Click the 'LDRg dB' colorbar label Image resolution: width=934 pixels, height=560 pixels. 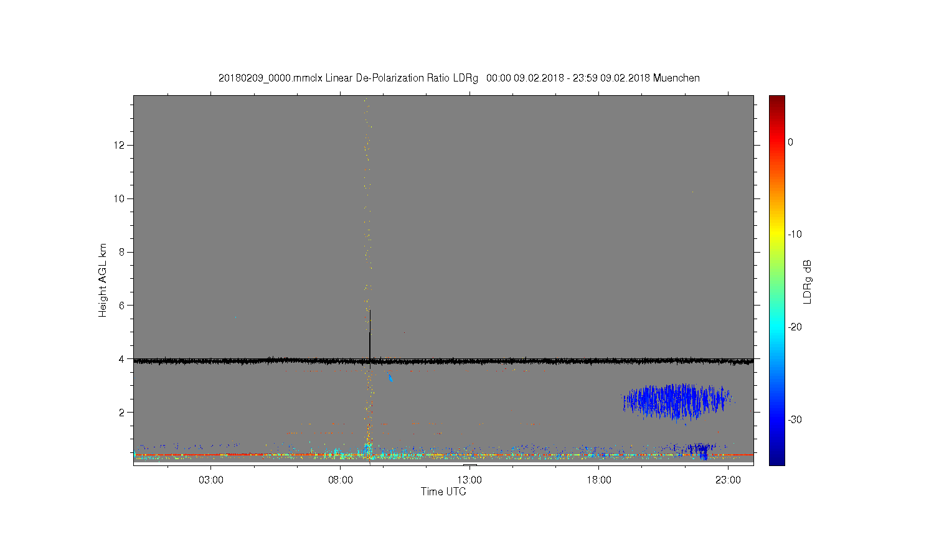(808, 281)
